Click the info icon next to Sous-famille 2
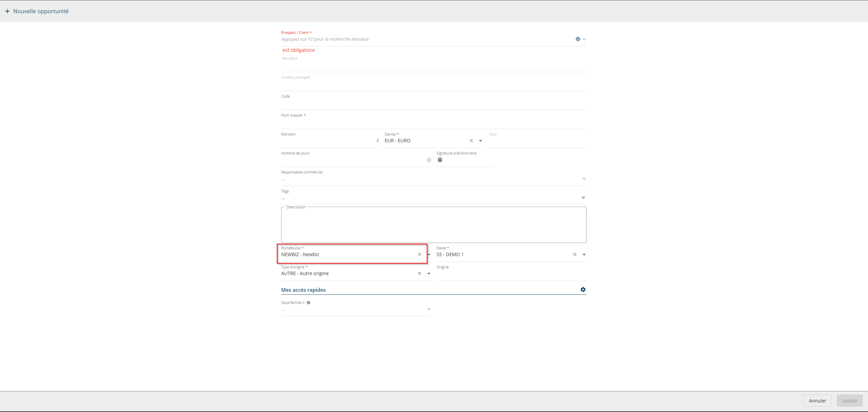Screen dimensions: 868x412 coord(308,303)
